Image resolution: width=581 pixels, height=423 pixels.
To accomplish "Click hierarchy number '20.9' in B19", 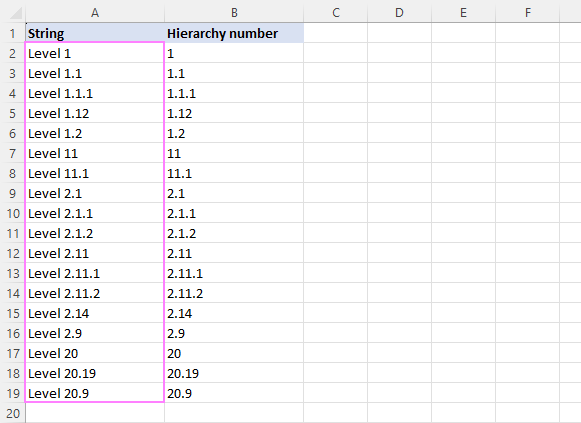I will tap(234, 393).
